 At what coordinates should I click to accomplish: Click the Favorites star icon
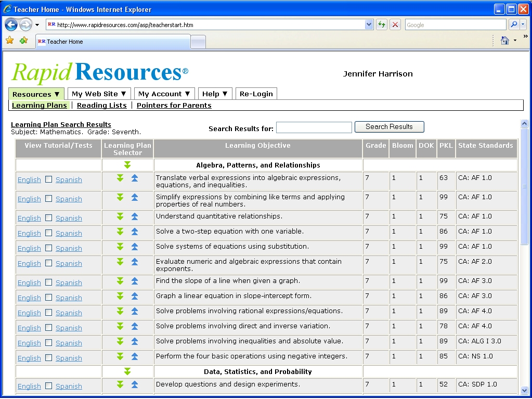[9, 41]
